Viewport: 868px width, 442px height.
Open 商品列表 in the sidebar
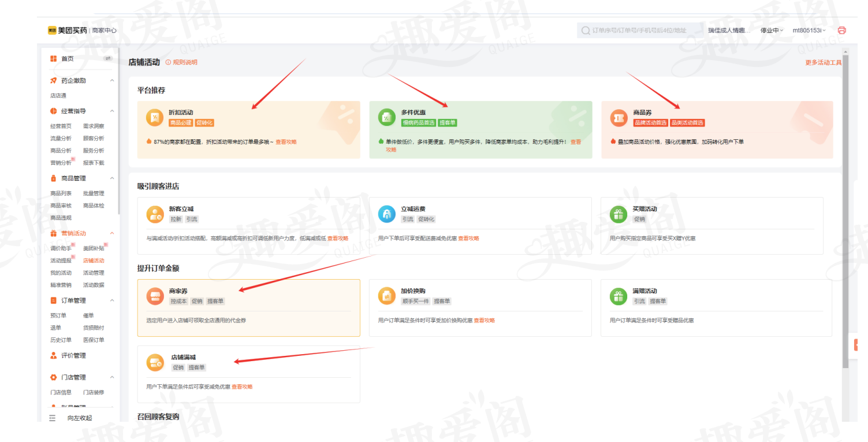click(61, 194)
